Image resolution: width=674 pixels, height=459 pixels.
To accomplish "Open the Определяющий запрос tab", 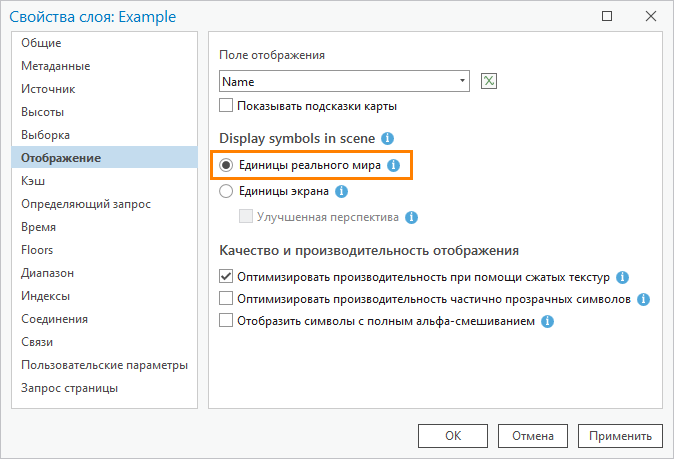I will (86, 204).
